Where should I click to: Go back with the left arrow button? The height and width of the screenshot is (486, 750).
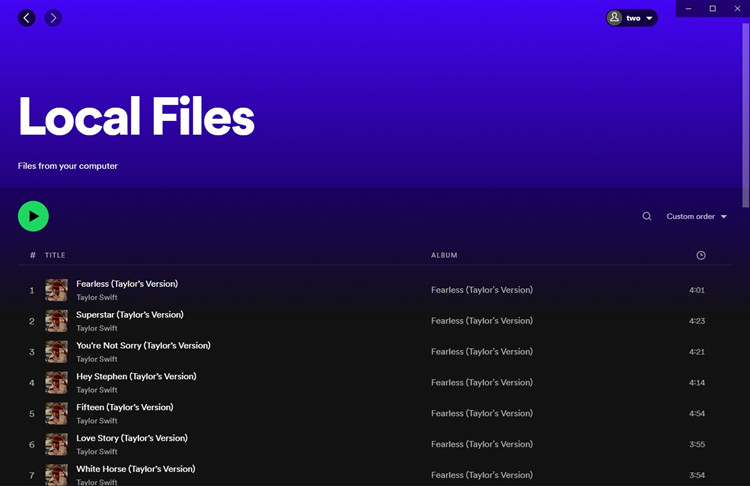point(27,18)
